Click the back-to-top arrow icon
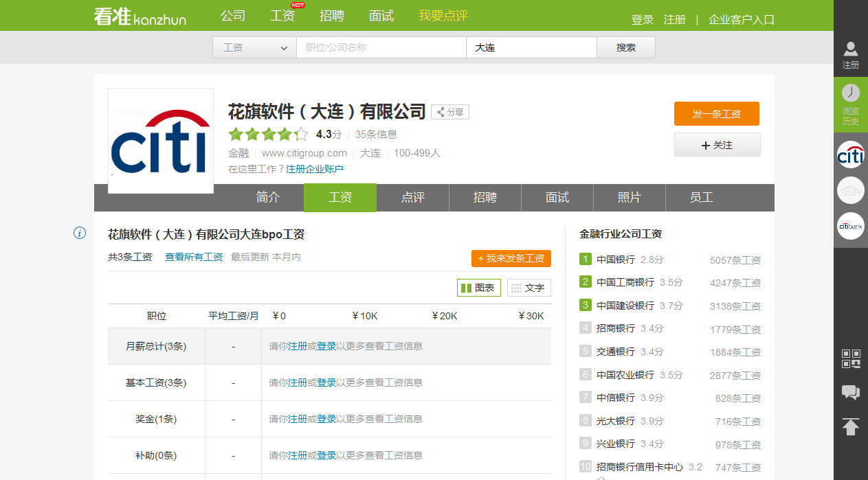Image resolution: width=868 pixels, height=480 pixels. (x=851, y=426)
